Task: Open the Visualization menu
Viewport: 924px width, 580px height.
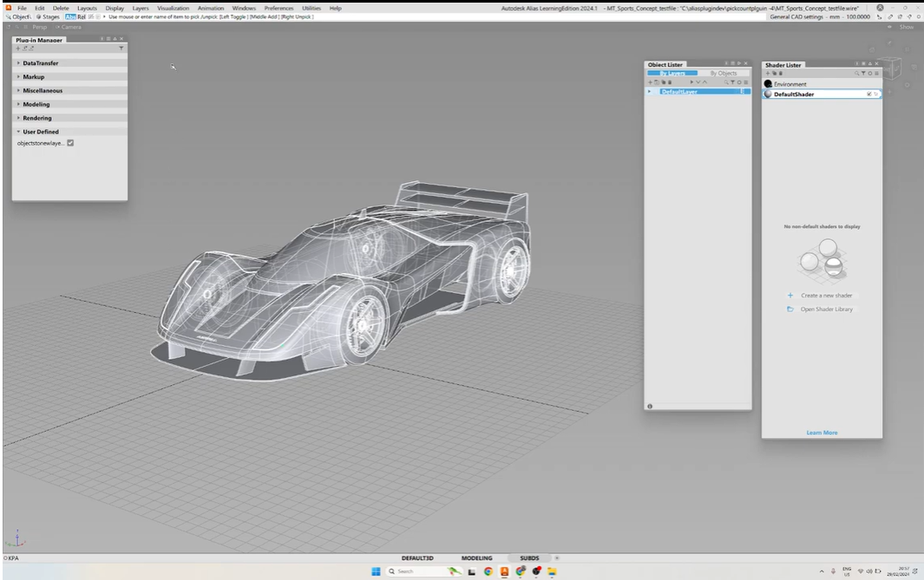Action: pos(173,8)
